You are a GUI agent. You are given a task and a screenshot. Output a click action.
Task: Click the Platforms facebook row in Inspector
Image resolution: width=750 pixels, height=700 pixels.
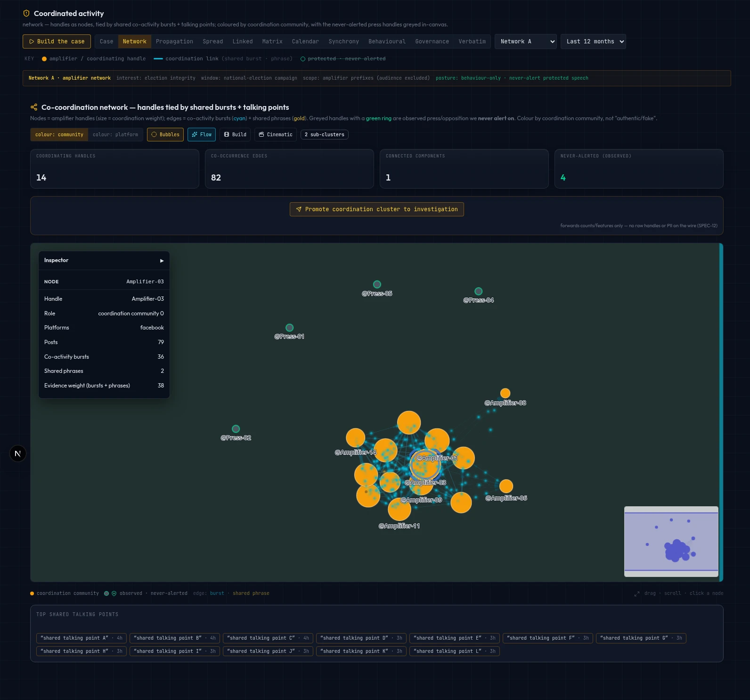pyautogui.click(x=104, y=328)
